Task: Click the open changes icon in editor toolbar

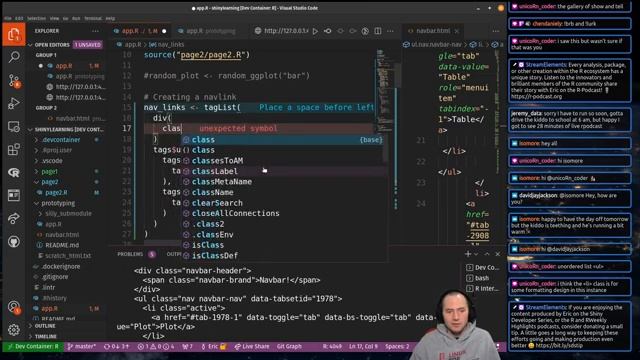Action: (328, 31)
